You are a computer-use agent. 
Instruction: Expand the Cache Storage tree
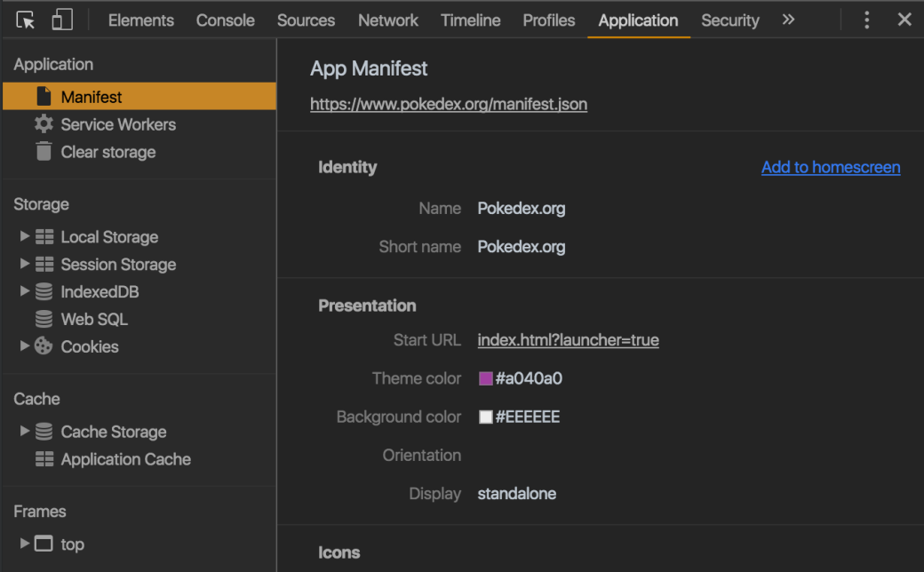(24, 431)
